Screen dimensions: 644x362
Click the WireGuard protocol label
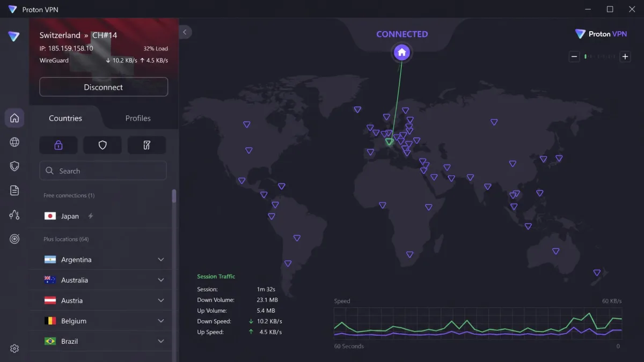54,61
